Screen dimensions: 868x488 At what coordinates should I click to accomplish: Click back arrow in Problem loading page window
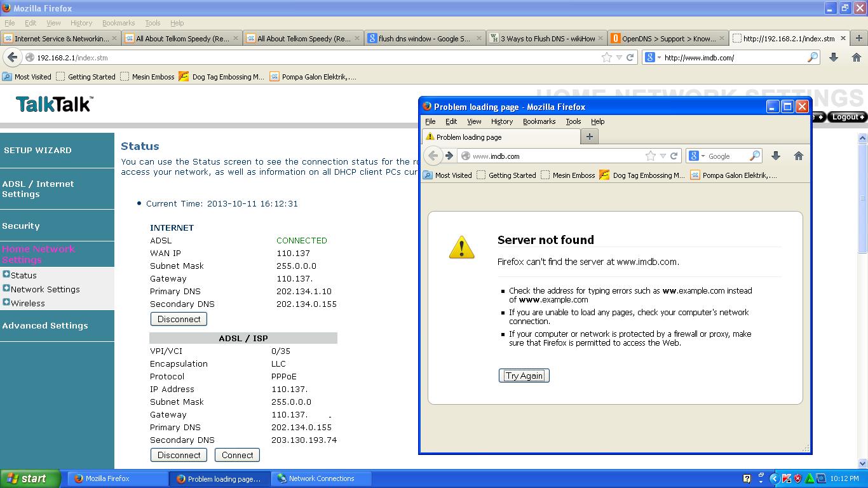[433, 156]
